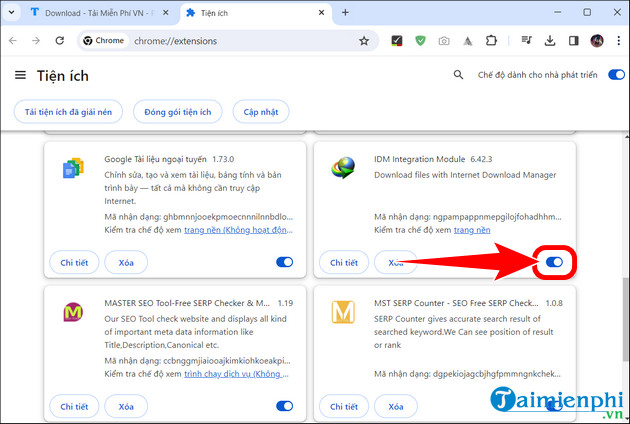Search extensions with magnifier icon
630x424 pixels.
[458, 75]
